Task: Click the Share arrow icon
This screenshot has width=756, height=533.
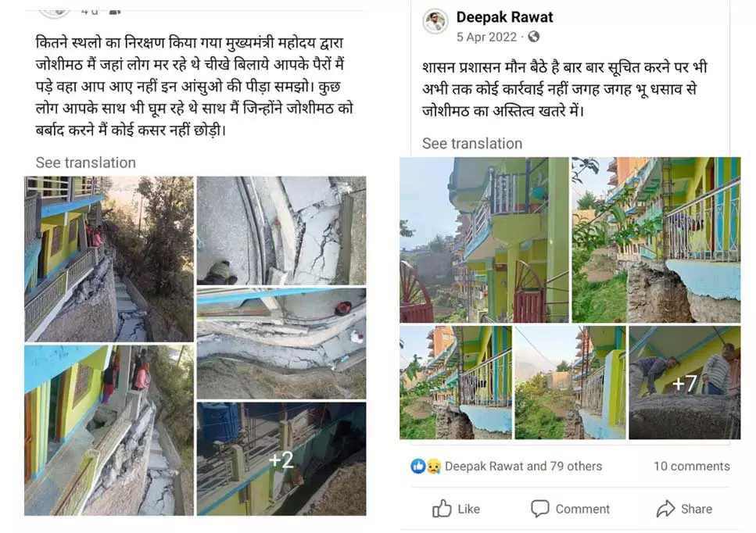Action: pyautogui.click(x=665, y=509)
